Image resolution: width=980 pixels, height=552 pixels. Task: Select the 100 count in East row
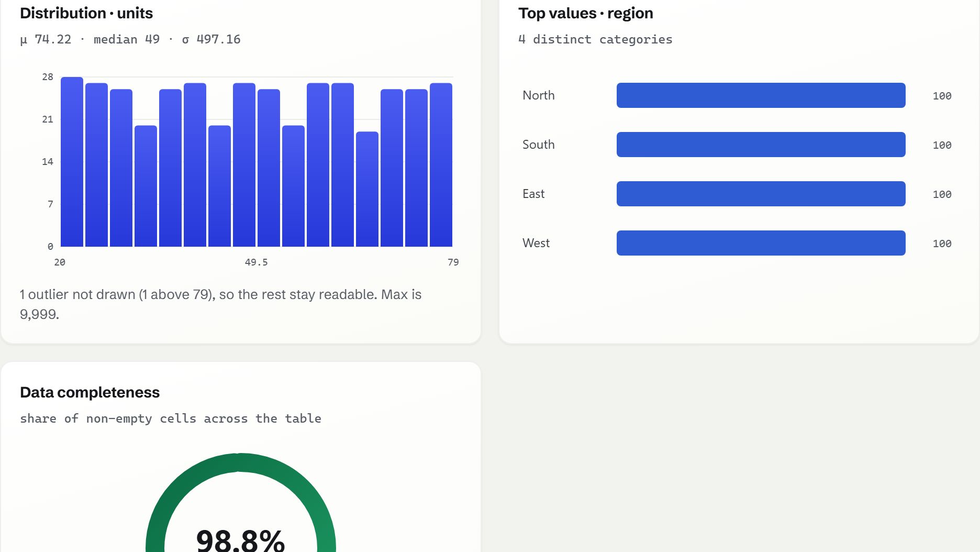(x=942, y=194)
